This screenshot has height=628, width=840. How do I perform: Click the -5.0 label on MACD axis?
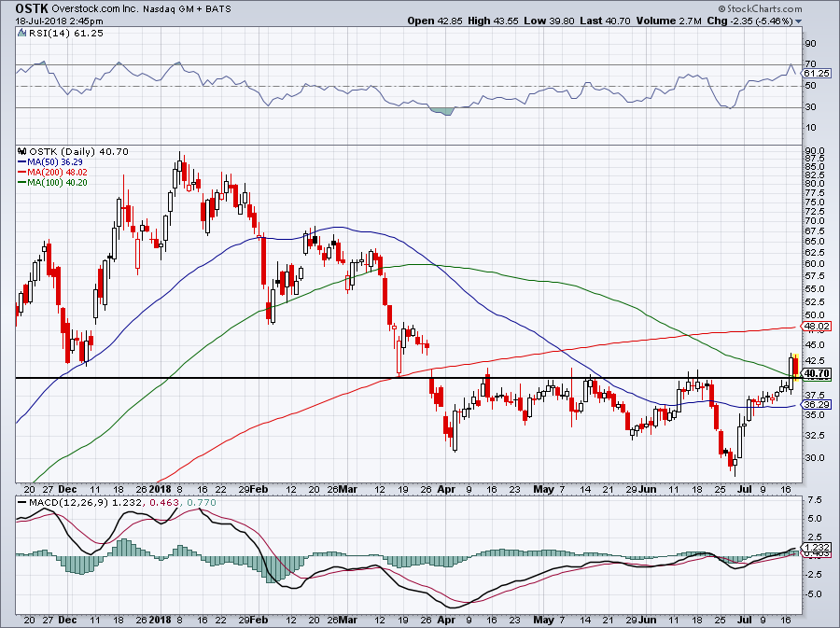click(x=813, y=594)
